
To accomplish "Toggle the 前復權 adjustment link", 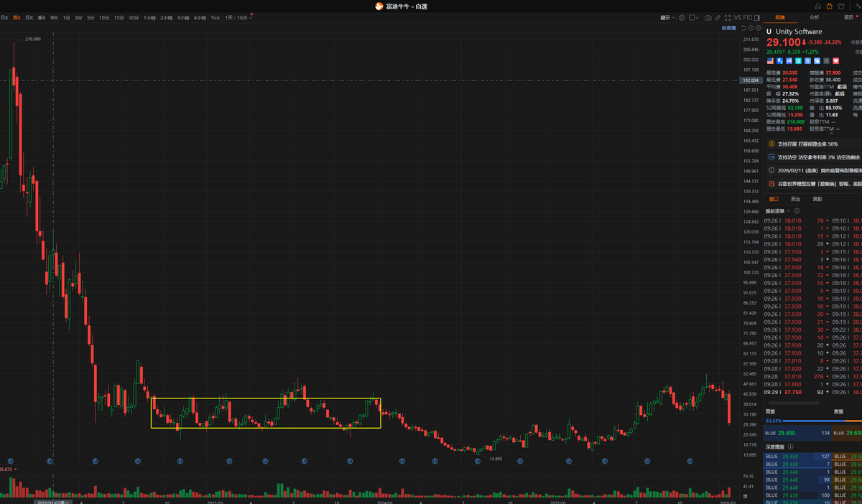I will (729, 28).
